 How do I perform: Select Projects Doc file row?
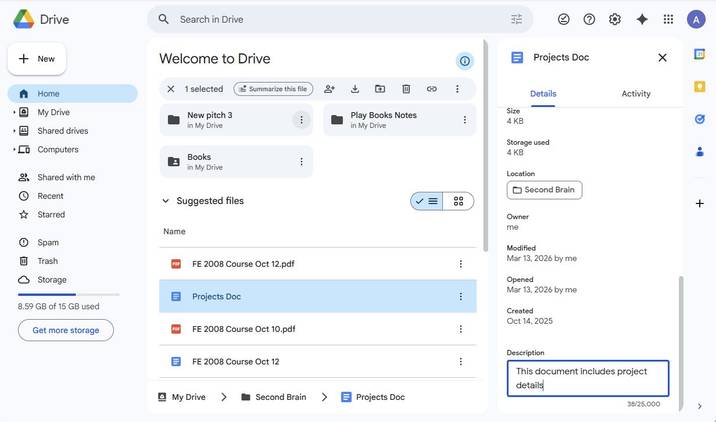(318, 296)
